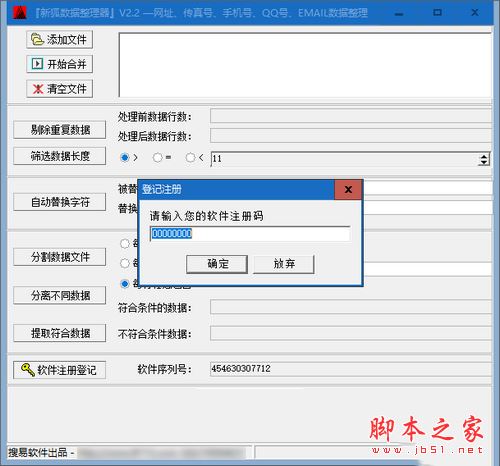500x466 pixels.
Task: Clear files using 清空文件 button
Action: (59, 89)
